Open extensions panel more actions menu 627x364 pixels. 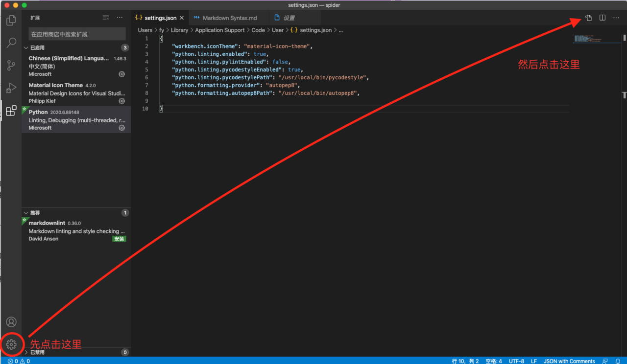click(120, 18)
